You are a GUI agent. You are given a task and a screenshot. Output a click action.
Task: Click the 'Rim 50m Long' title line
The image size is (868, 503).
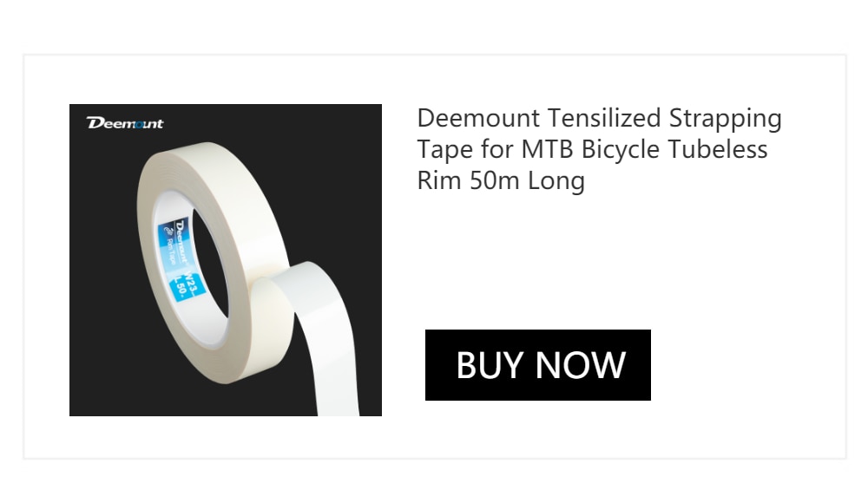tap(501, 180)
